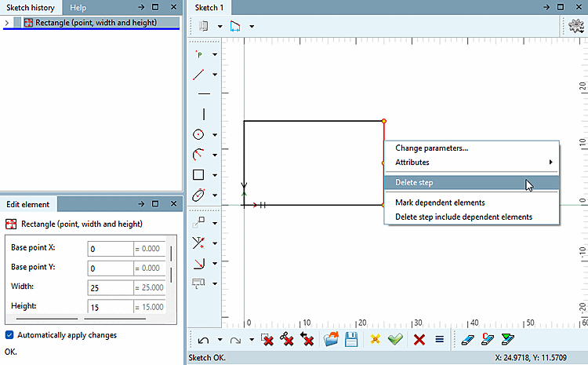Screen dimensions: 588x365
Task: Save sketch with floppy disk icon
Action: pos(351,339)
